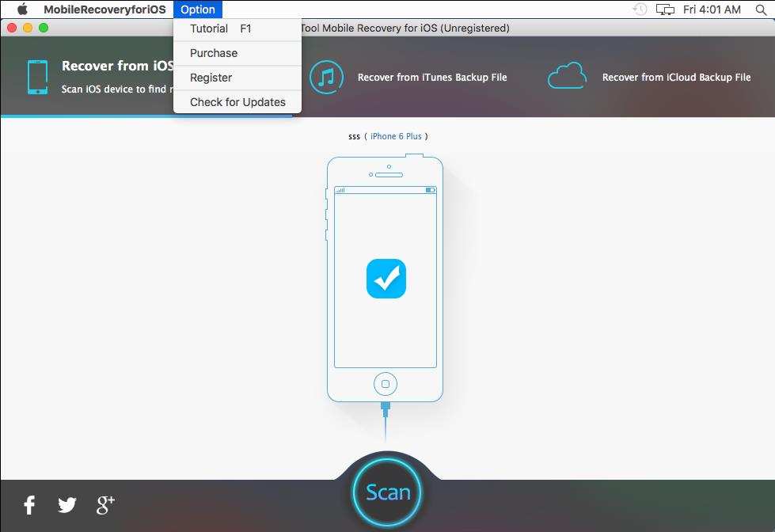775x532 pixels.
Task: Click the red close window button
Action: 12,28
